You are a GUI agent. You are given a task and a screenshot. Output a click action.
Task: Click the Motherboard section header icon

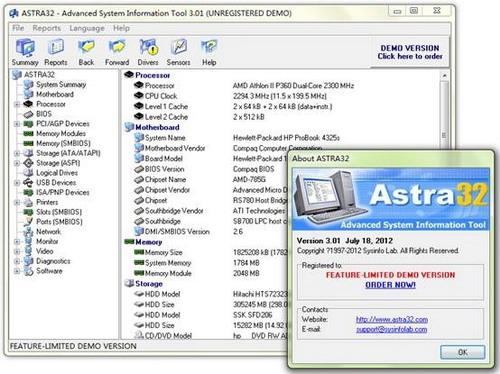pyautogui.click(x=129, y=127)
